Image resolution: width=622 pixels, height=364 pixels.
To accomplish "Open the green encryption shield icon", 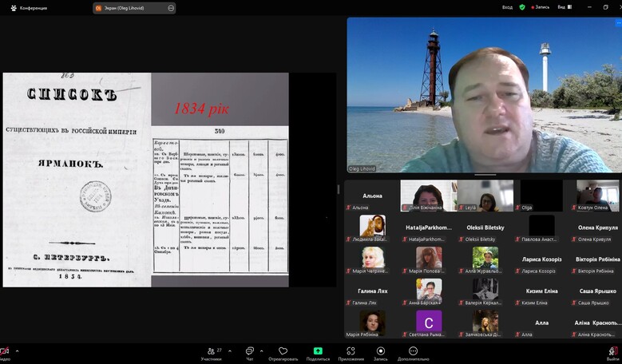I will (522, 7).
